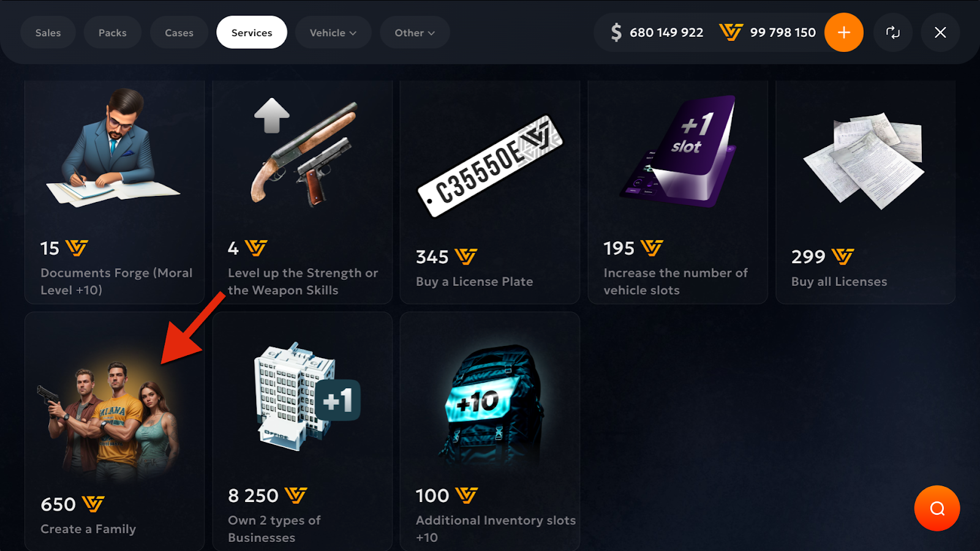This screenshot has height=551, width=980.
Task: Expand the Vehicle dropdown
Action: (333, 32)
